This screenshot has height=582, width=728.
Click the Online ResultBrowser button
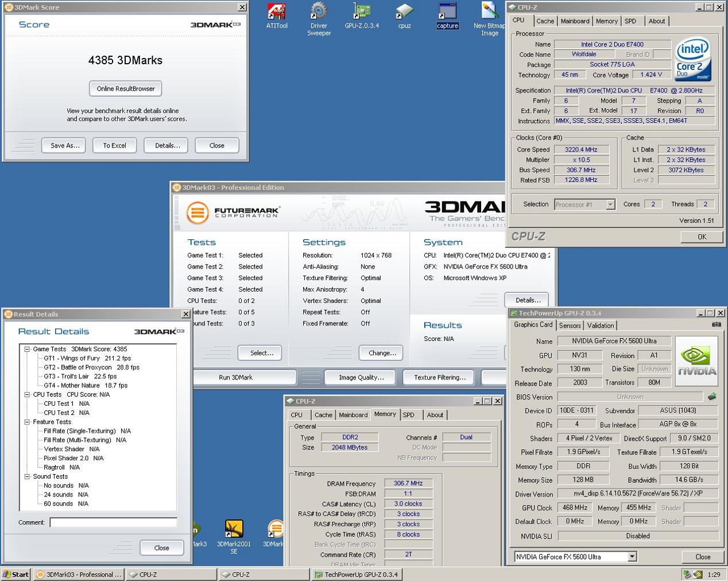(126, 88)
